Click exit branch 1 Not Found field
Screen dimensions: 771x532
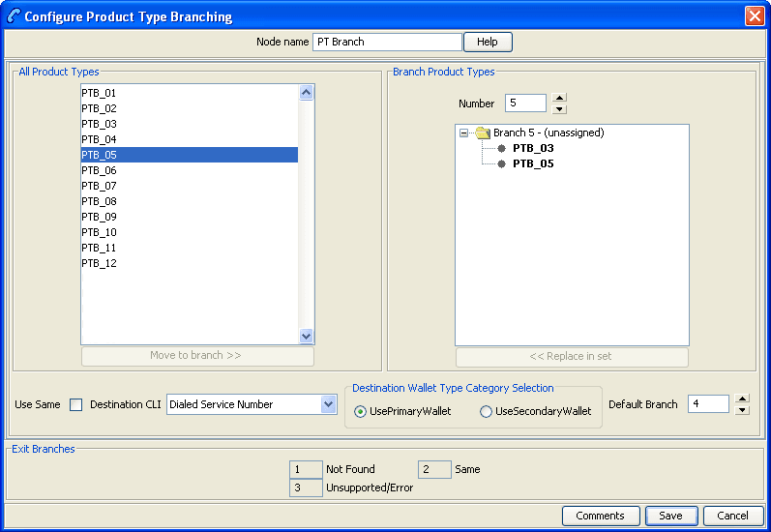tap(306, 469)
